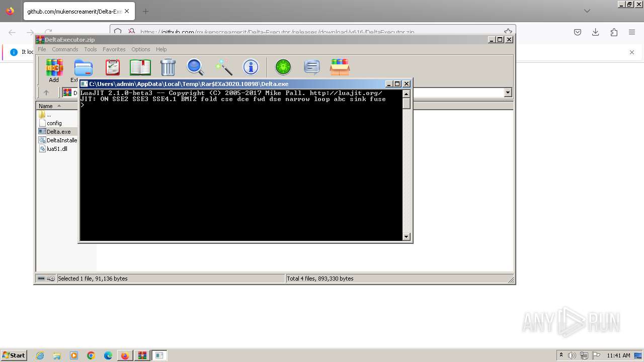Click the Wizard wand icon

coord(223,67)
